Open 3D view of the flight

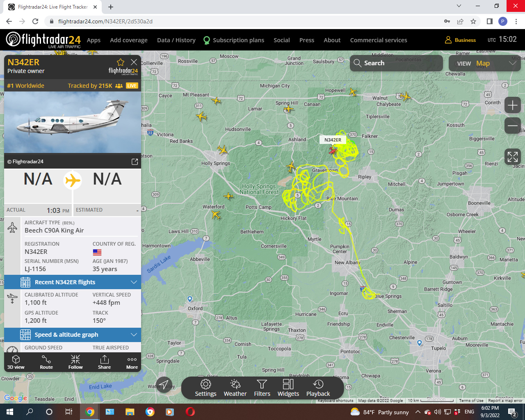(x=16, y=362)
